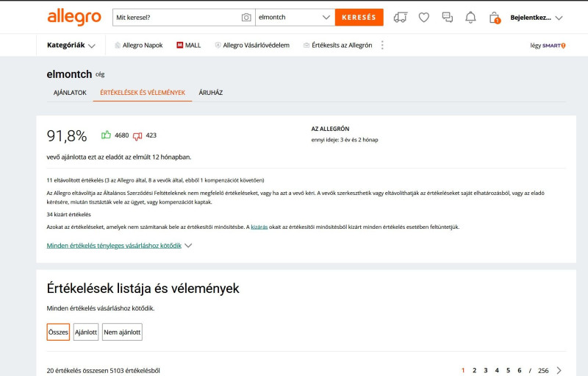Viewport: 588px width, 376px height.
Task: Go to next ratings page arrow
Action: tap(559, 370)
